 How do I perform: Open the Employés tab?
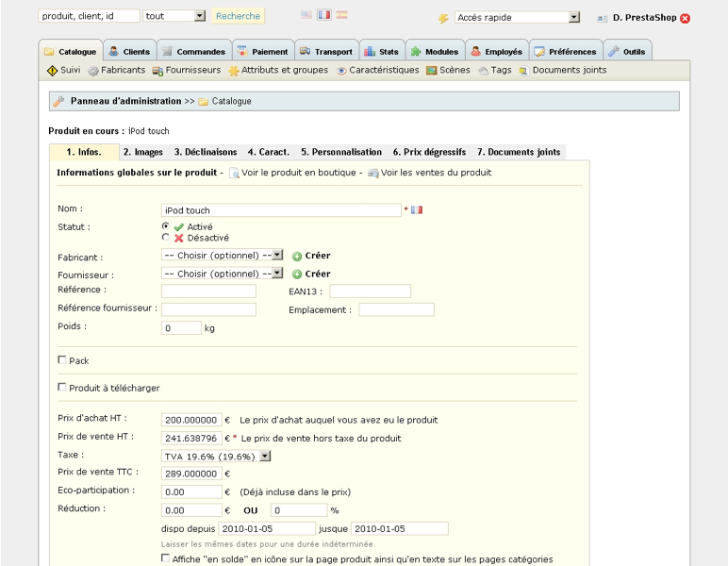[497, 52]
